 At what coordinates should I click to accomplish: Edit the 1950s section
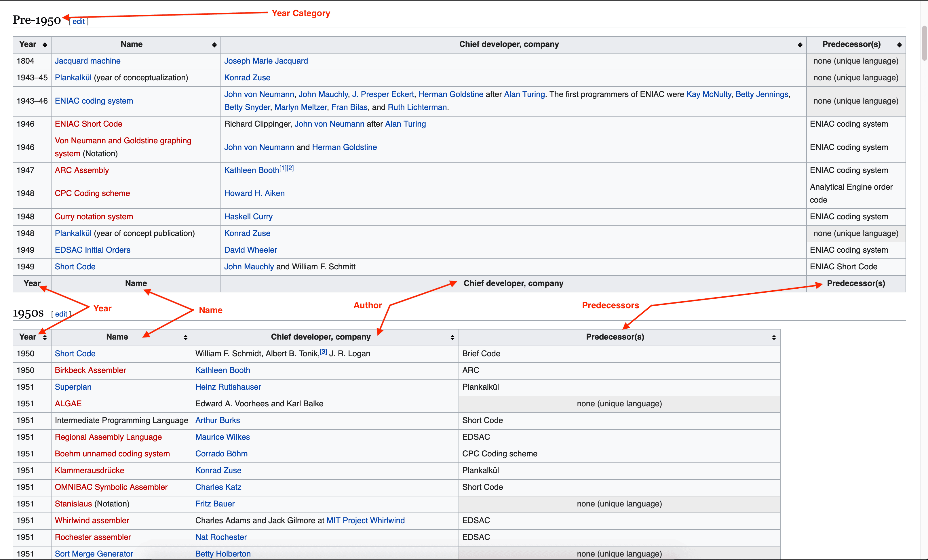(61, 314)
